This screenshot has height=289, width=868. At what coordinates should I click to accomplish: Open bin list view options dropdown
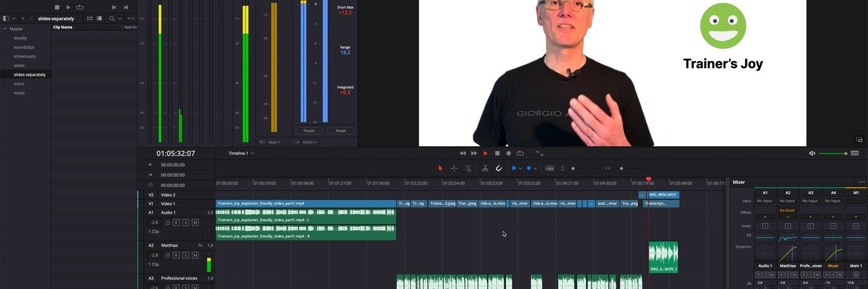13,18
